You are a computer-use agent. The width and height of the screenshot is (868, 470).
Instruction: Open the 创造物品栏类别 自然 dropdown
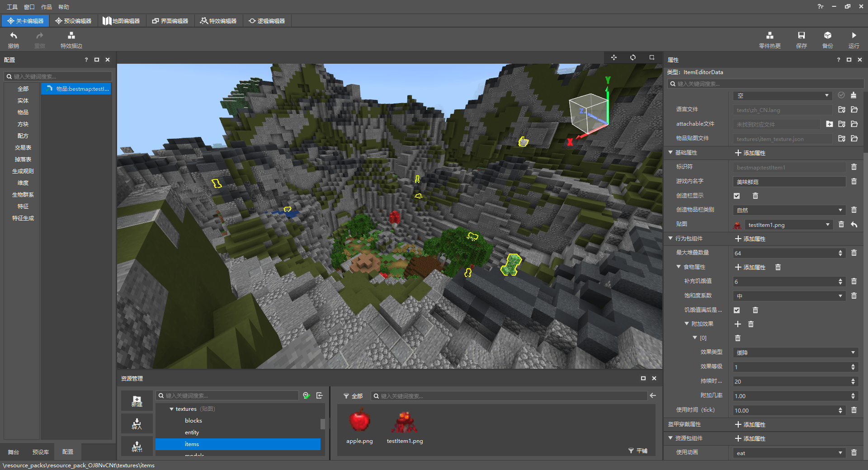click(x=789, y=210)
